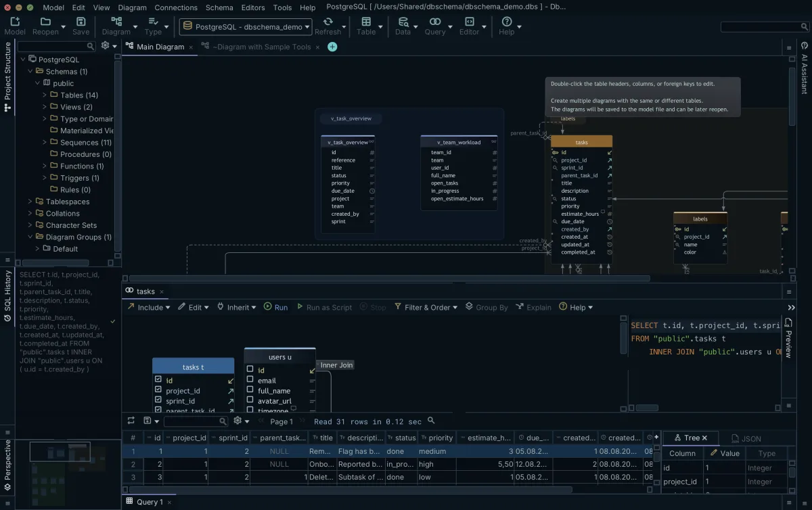Click the Table toolbar icon
812x510 pixels.
tap(366, 22)
